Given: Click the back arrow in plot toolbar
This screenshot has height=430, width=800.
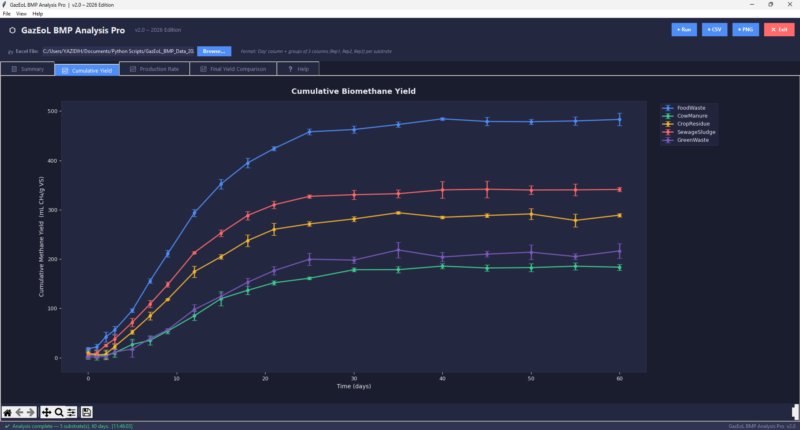Looking at the screenshot, I should click(x=20, y=412).
